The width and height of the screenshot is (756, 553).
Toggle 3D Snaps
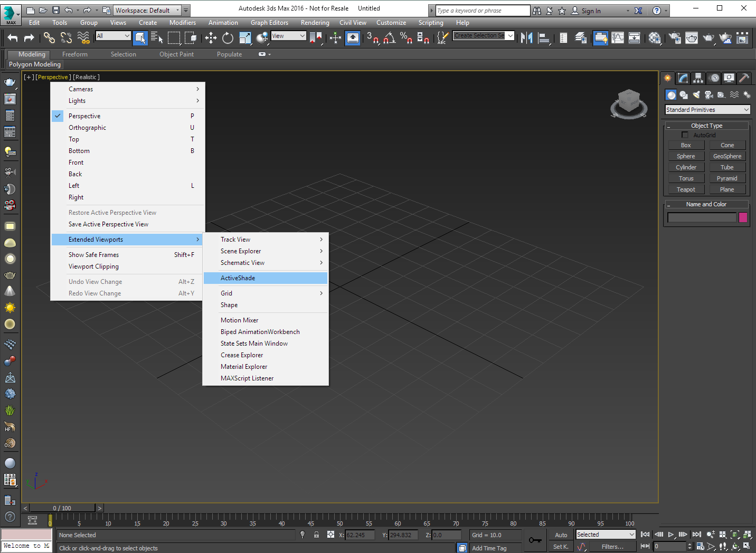[x=373, y=37]
